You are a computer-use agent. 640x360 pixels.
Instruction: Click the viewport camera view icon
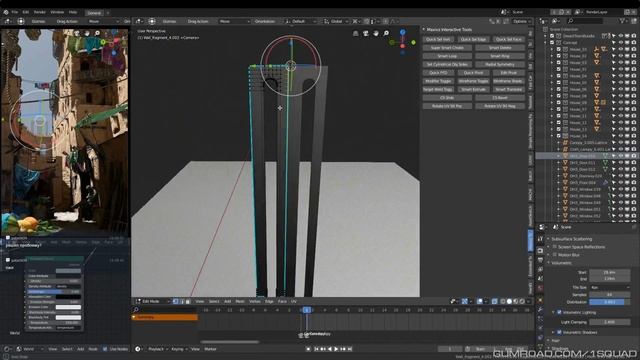[366, 33]
